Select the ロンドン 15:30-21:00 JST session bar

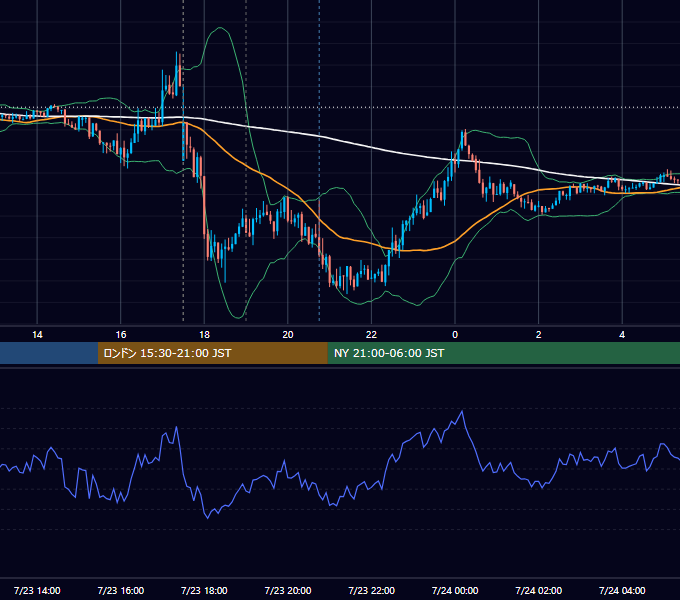point(212,353)
